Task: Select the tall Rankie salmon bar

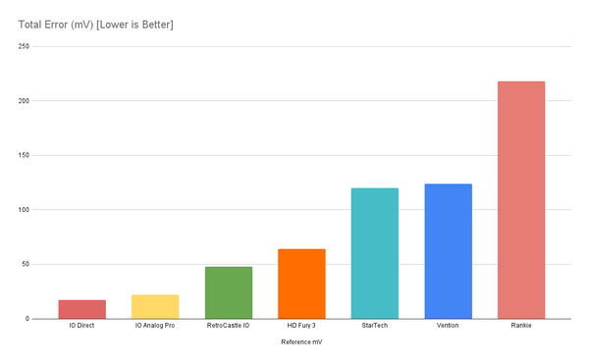Action: pyautogui.click(x=521, y=200)
